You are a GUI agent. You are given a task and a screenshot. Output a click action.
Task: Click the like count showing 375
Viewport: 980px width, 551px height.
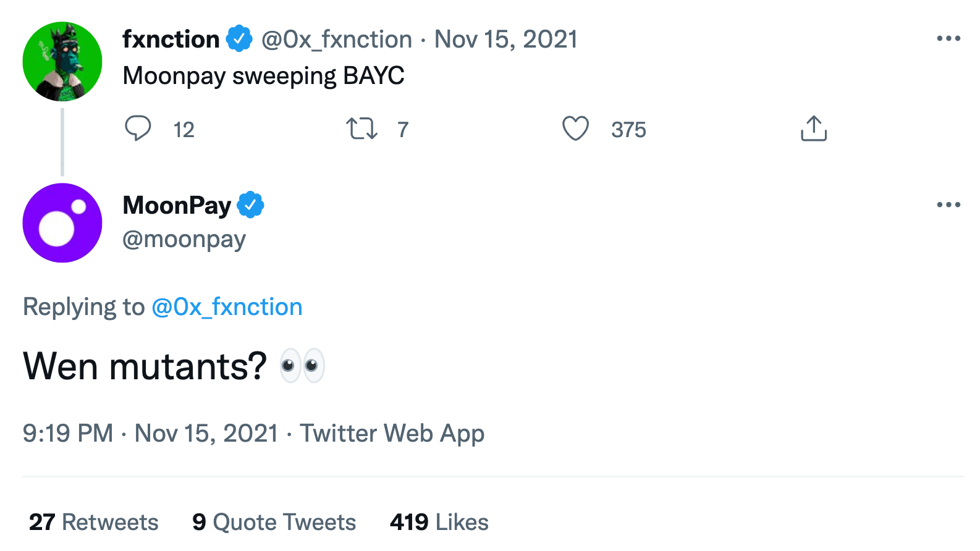[x=628, y=130]
